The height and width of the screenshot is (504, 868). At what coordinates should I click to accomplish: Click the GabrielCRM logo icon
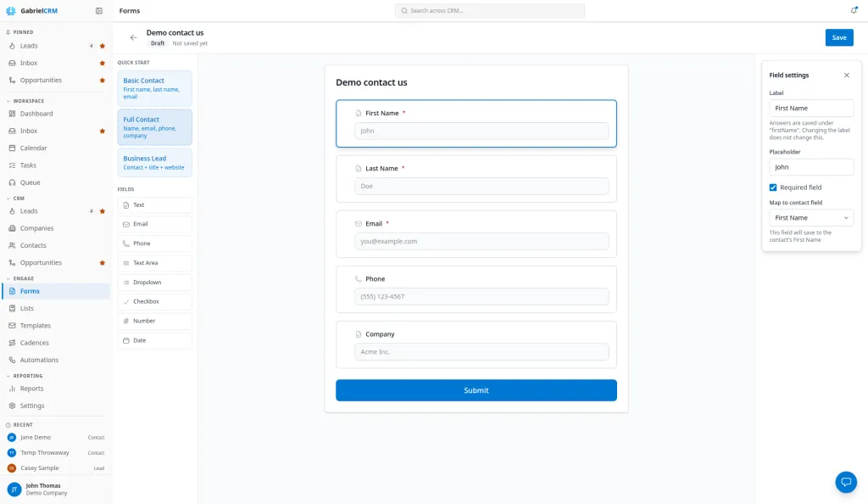(10, 10)
